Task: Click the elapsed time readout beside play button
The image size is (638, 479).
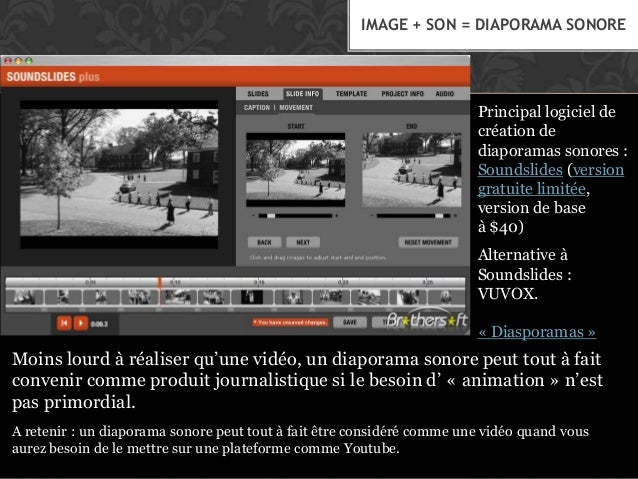Action: point(99,324)
